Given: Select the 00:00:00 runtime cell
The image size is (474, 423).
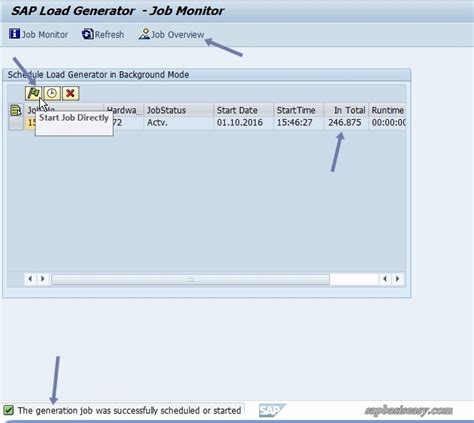Looking at the screenshot, I should coord(387,123).
